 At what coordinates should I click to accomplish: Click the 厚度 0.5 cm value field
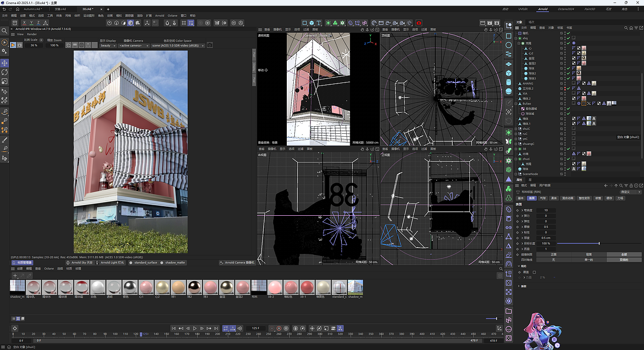coord(545,238)
